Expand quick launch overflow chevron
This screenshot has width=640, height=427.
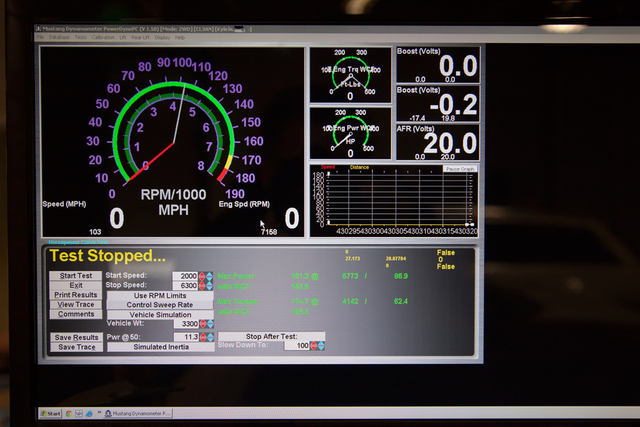(x=99, y=413)
